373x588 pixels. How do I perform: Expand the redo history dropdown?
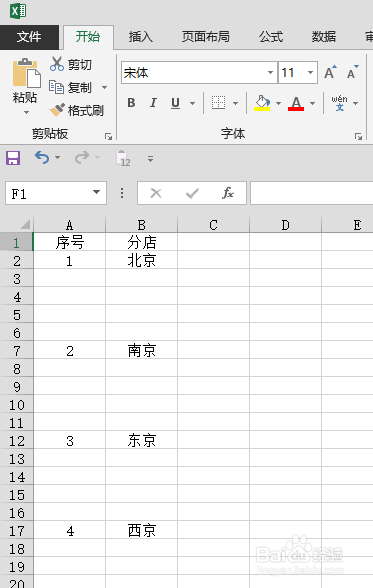pyautogui.click(x=97, y=158)
